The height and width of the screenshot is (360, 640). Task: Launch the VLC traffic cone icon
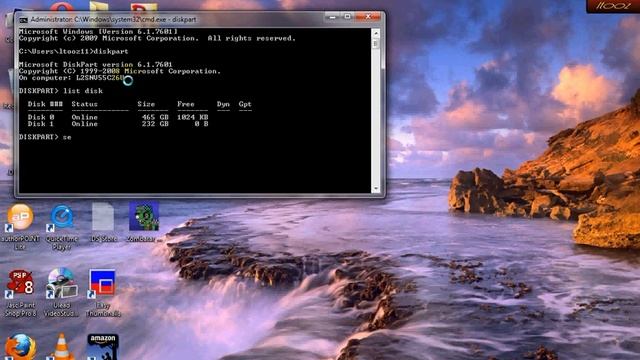coord(62,347)
